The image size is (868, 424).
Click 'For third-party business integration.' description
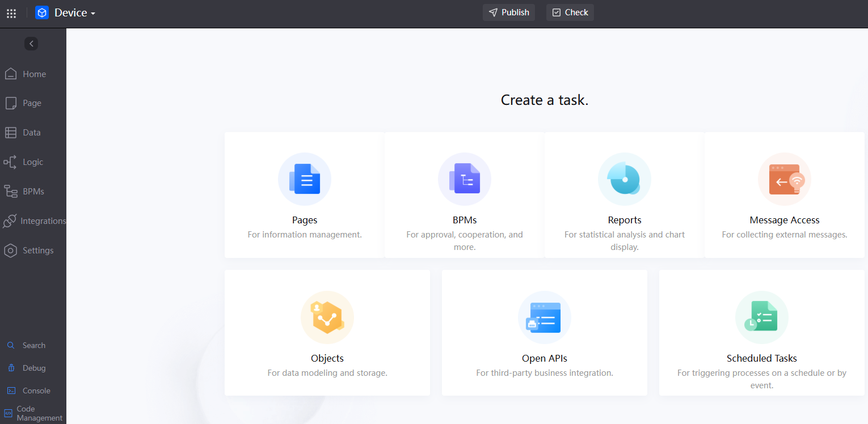tap(545, 373)
